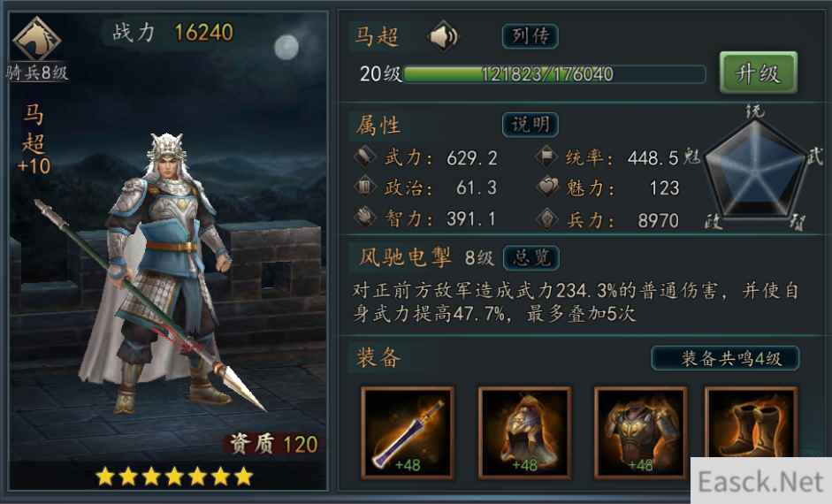Open 装备共鸣4级 equipment resonance panel
The image size is (832, 504).
click(x=725, y=359)
